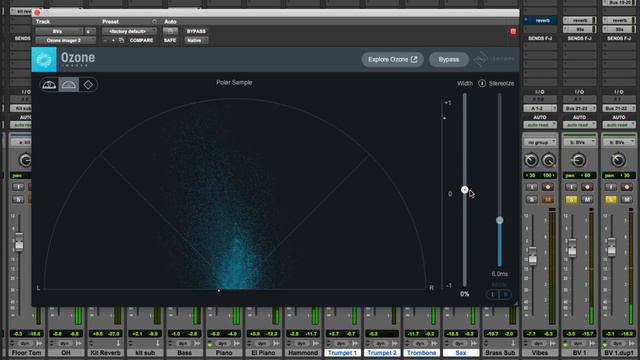Toggle Ozone Bypass button
Screen dimensions: 640x360
coord(449,60)
